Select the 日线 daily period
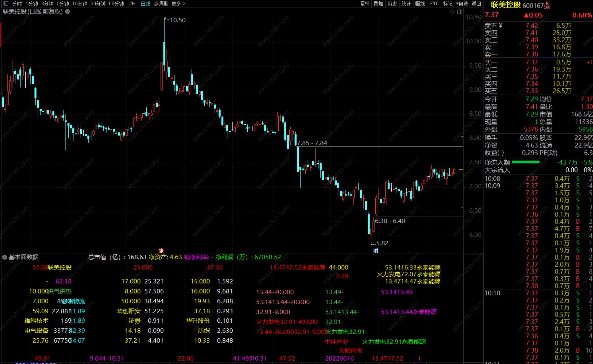This screenshot has width=593, height=364. [x=146, y=3]
